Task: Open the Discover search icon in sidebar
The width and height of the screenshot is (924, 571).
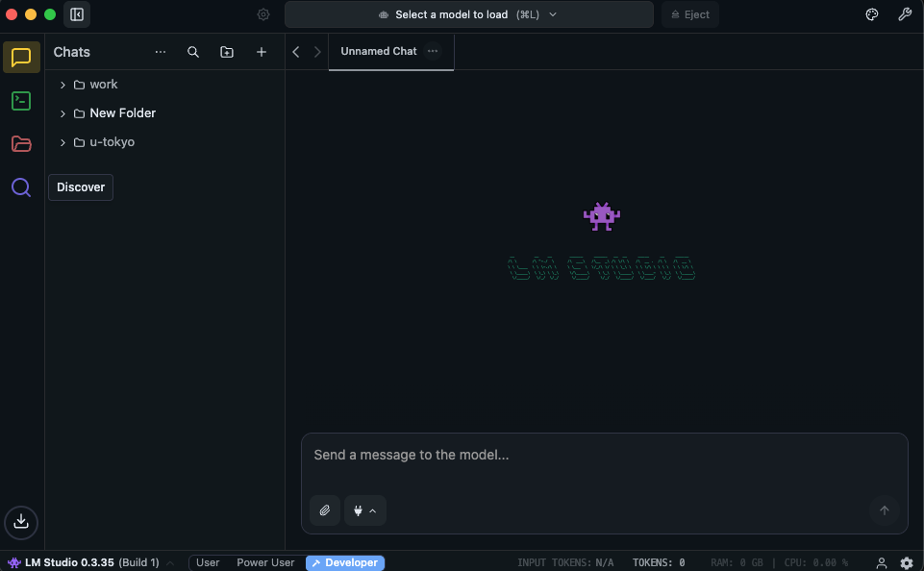Action: (21, 187)
